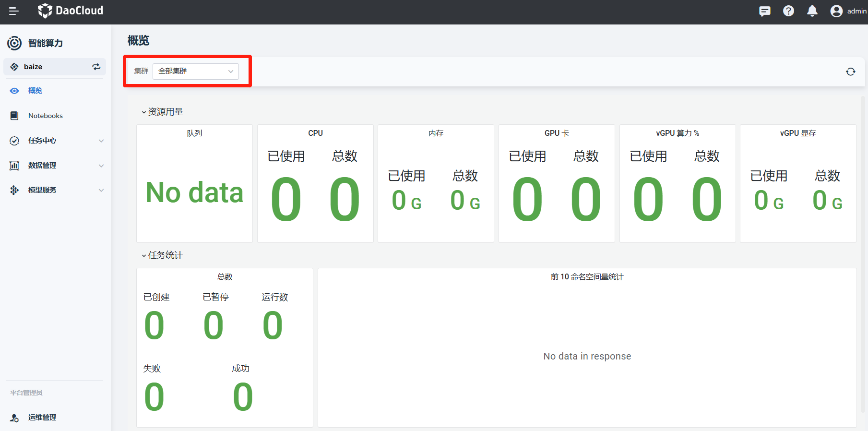
Task: Expand the 模型服务 chevron
Action: (x=101, y=190)
